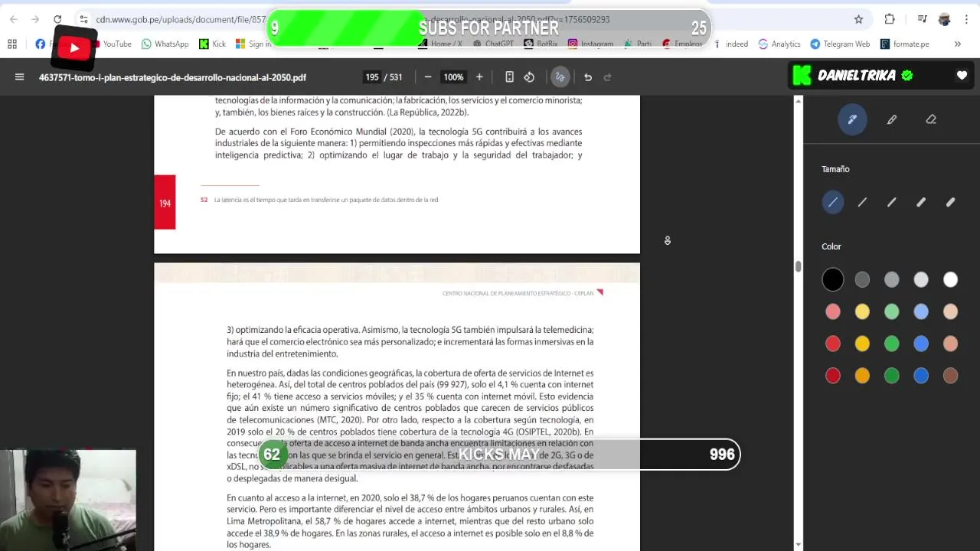980x551 pixels.
Task: Choose the thinnest pen size
Action: click(833, 202)
